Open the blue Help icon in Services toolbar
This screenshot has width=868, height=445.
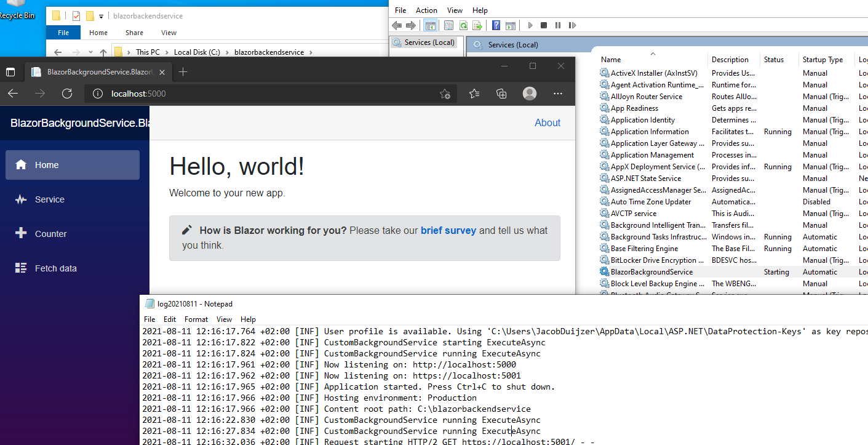tap(496, 25)
